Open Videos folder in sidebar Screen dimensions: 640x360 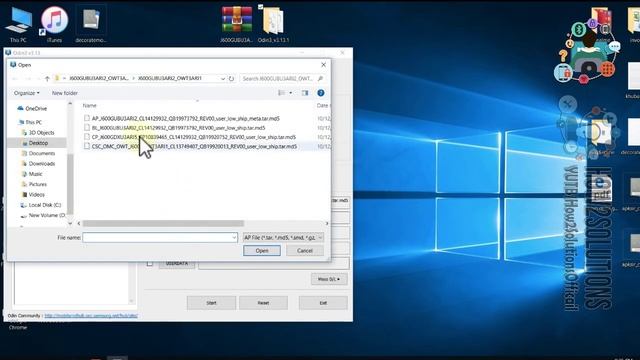pyautogui.click(x=33, y=195)
